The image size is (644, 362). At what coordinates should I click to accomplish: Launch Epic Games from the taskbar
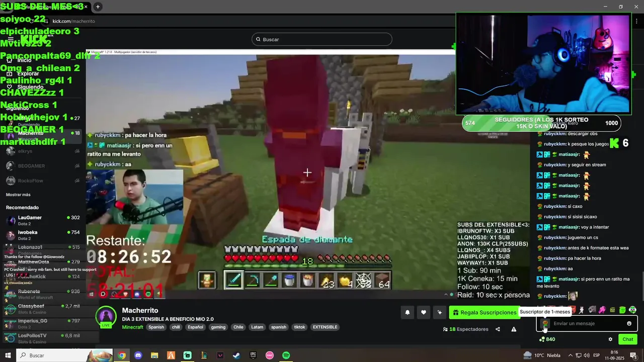(253, 355)
